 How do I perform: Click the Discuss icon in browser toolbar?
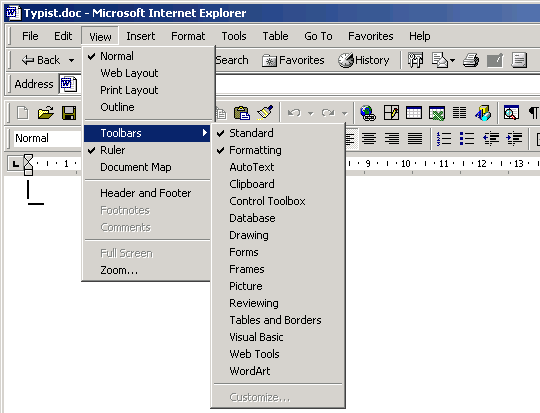(x=519, y=60)
